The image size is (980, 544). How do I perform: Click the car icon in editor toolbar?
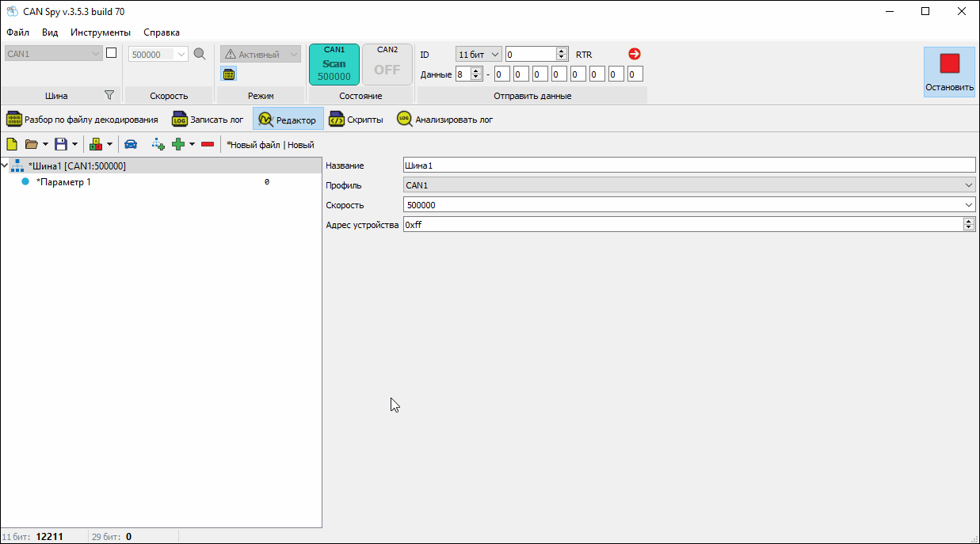pyautogui.click(x=131, y=144)
